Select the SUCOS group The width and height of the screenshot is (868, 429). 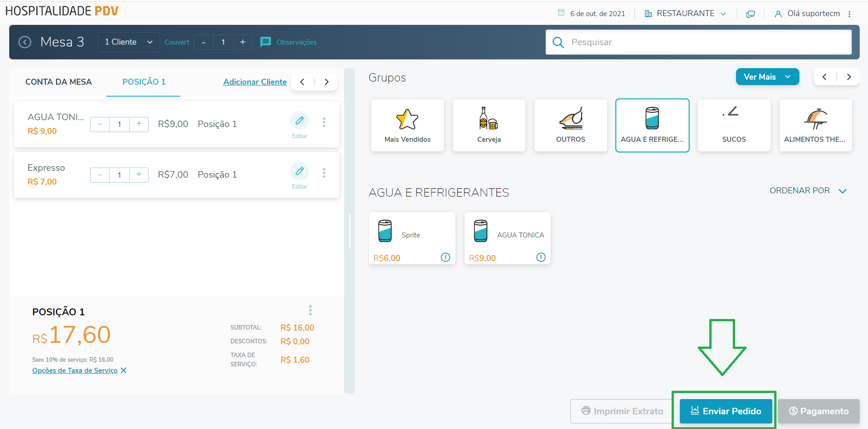click(x=734, y=125)
